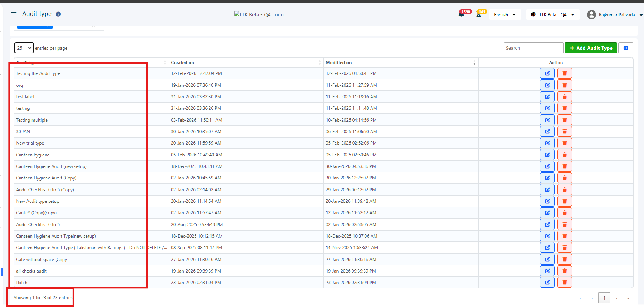Edit the 'tfxfch' audit type
644x307 pixels.
tap(547, 283)
